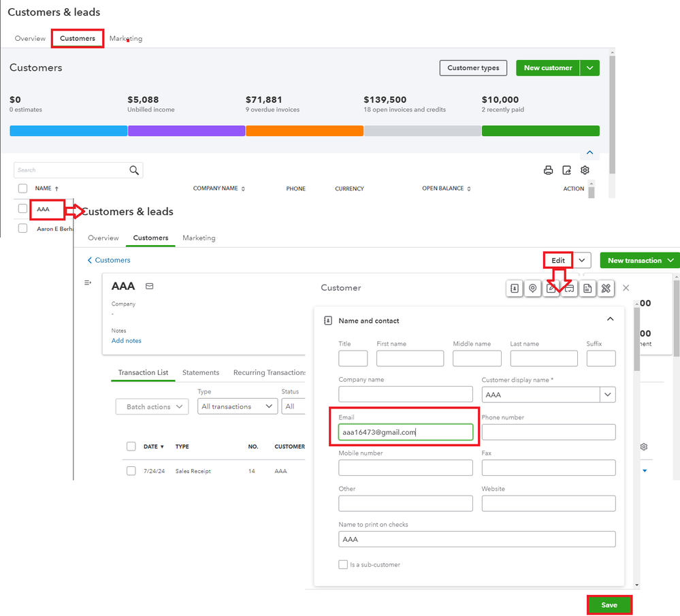The height and width of the screenshot is (616, 680).
Task: Switch to Customers tab in top window
Action: click(78, 39)
